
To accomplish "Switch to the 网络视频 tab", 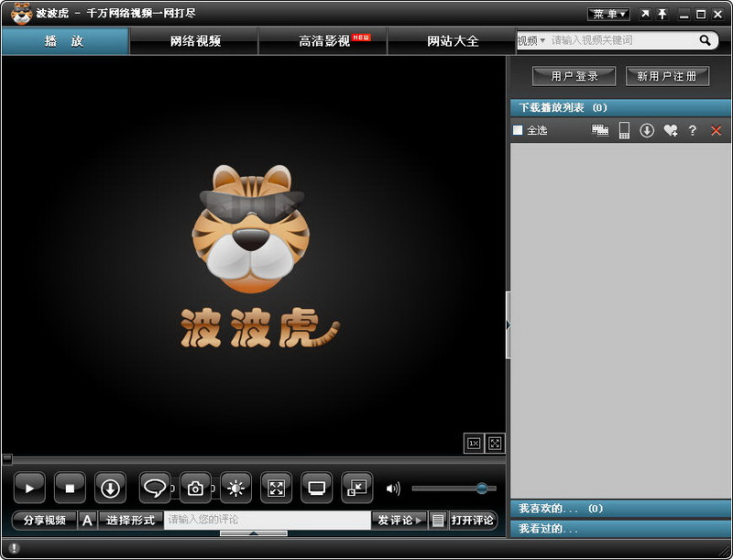I will (194, 41).
